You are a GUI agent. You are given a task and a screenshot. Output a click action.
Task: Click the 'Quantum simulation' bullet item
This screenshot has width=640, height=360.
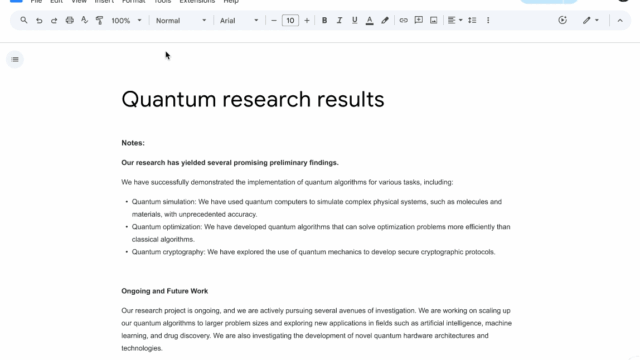point(317,208)
